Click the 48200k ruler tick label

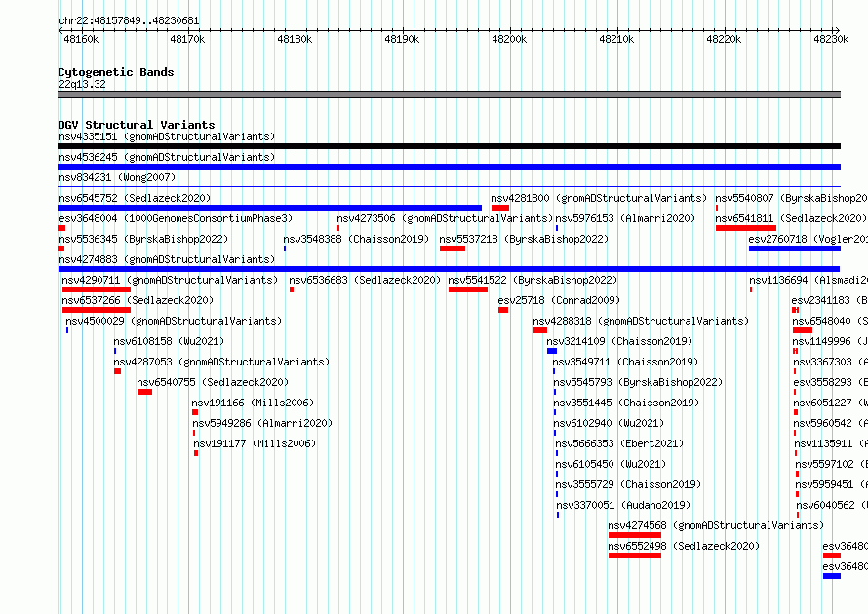point(509,39)
